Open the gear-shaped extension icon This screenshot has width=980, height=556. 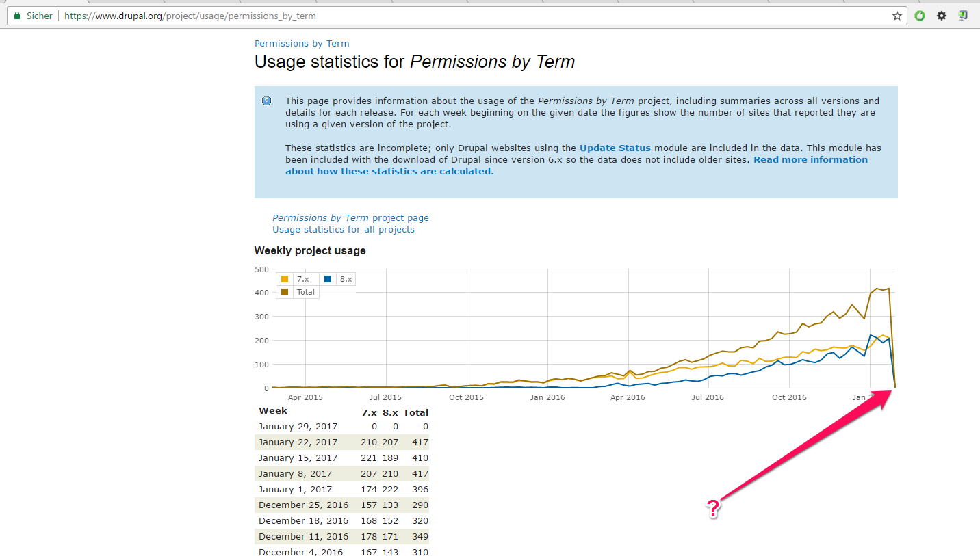pos(942,15)
